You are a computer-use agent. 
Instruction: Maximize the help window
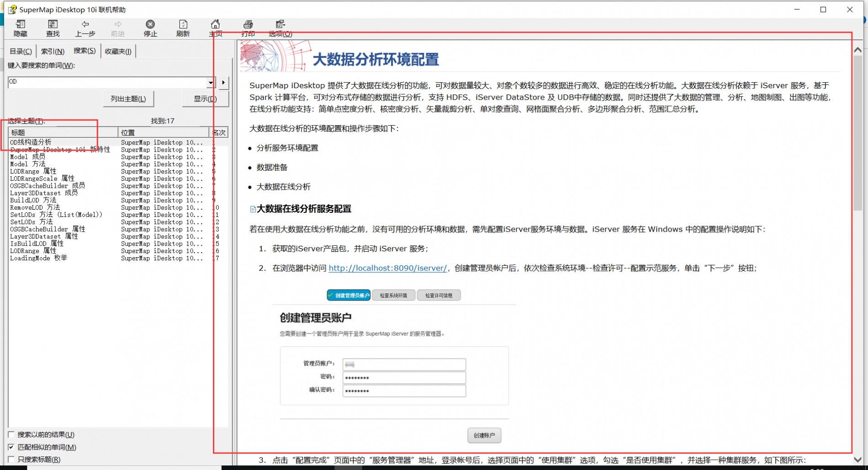coord(823,10)
